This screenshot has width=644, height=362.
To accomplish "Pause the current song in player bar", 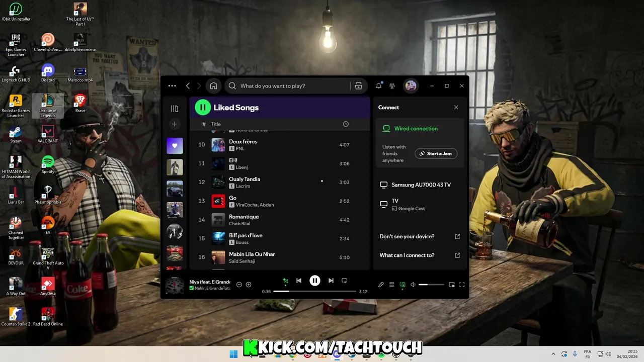I will (315, 281).
